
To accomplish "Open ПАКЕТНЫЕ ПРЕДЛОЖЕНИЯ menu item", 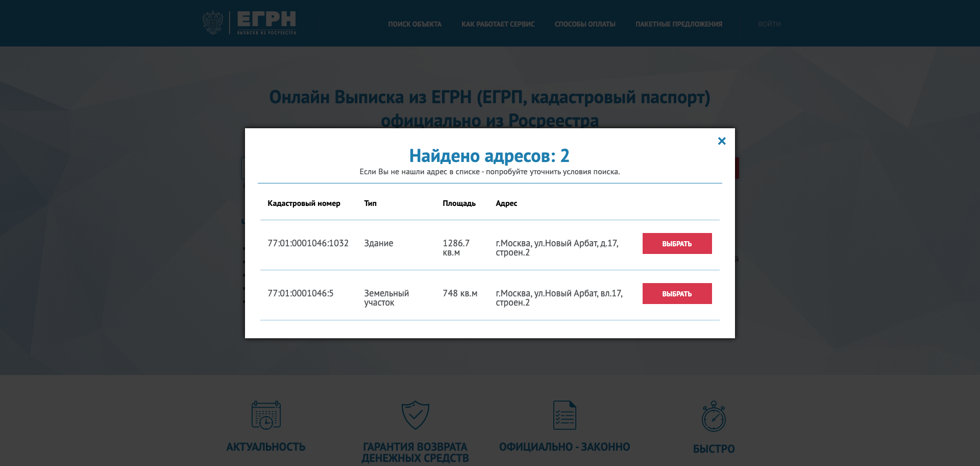I will (x=679, y=24).
